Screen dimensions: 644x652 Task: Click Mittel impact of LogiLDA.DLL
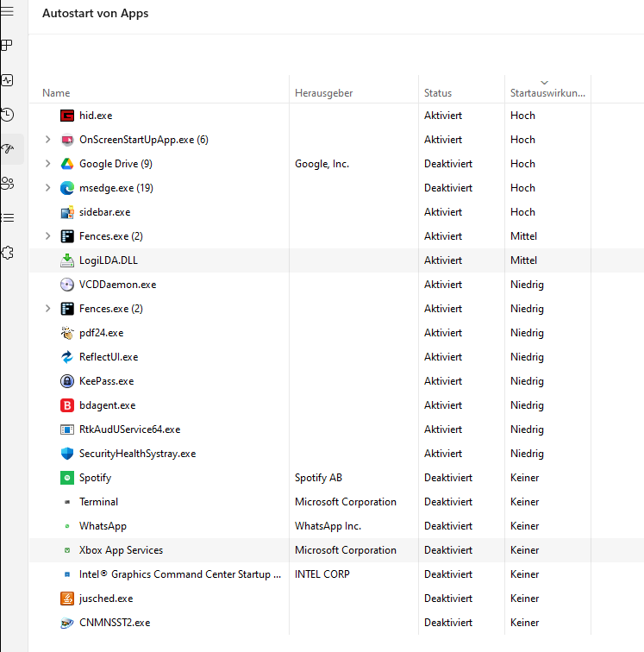click(x=524, y=260)
